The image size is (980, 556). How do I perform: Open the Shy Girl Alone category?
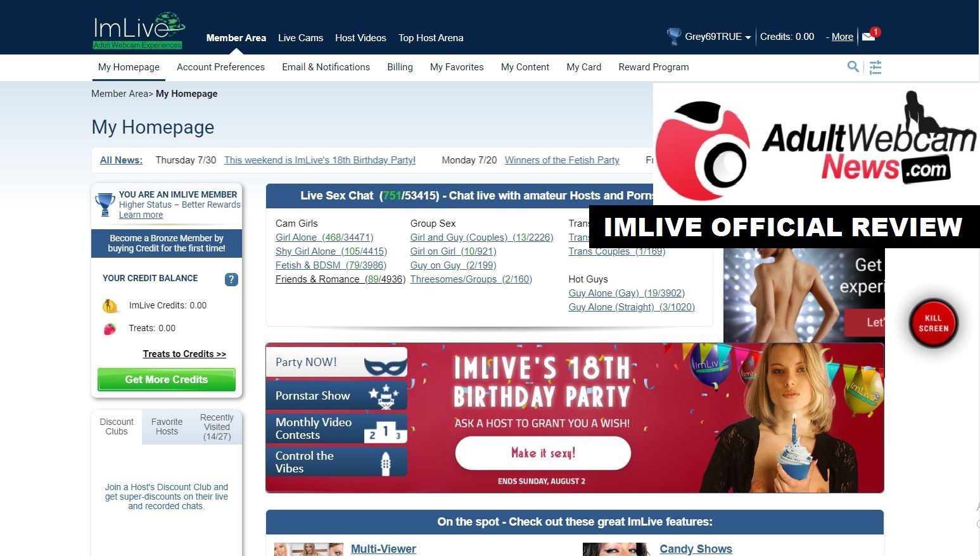331,251
